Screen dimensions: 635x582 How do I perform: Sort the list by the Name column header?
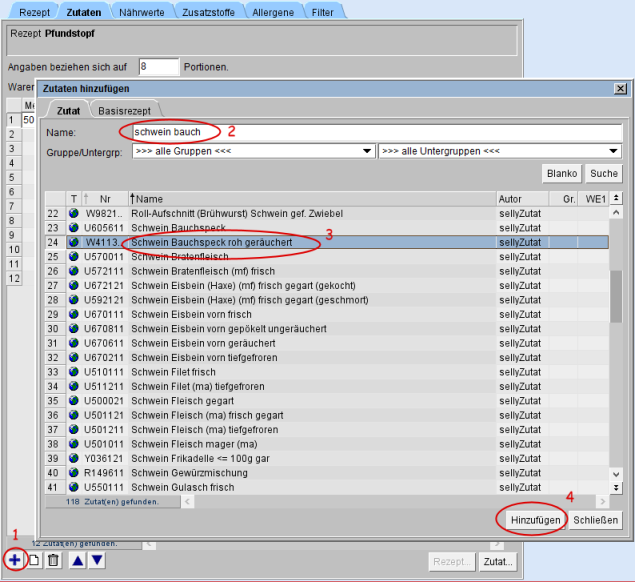[x=310, y=199]
